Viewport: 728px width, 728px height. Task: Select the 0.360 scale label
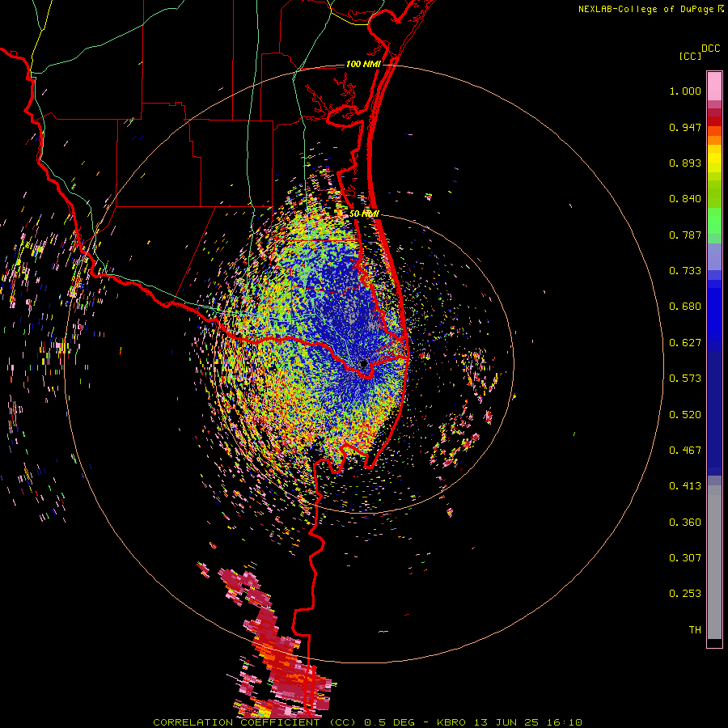[685, 523]
